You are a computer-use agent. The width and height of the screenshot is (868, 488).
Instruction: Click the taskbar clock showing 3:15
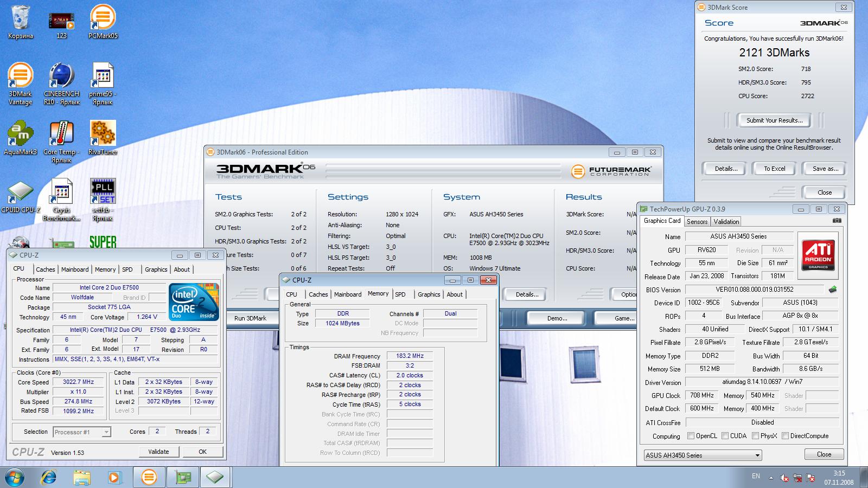coord(839,473)
